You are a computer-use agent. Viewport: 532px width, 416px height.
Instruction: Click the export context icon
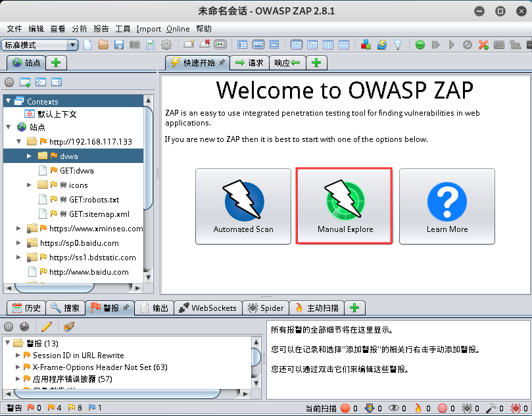(x=57, y=82)
